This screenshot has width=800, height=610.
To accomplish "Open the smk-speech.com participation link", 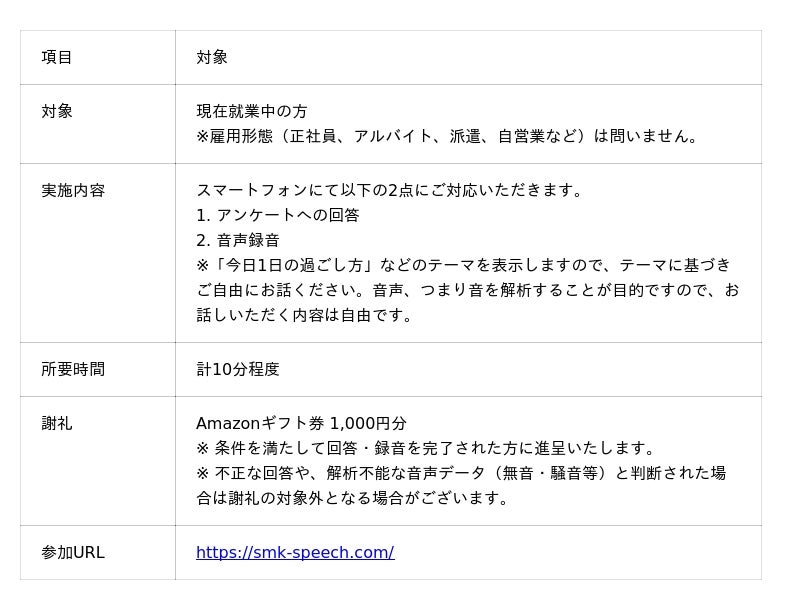I will 294,552.
